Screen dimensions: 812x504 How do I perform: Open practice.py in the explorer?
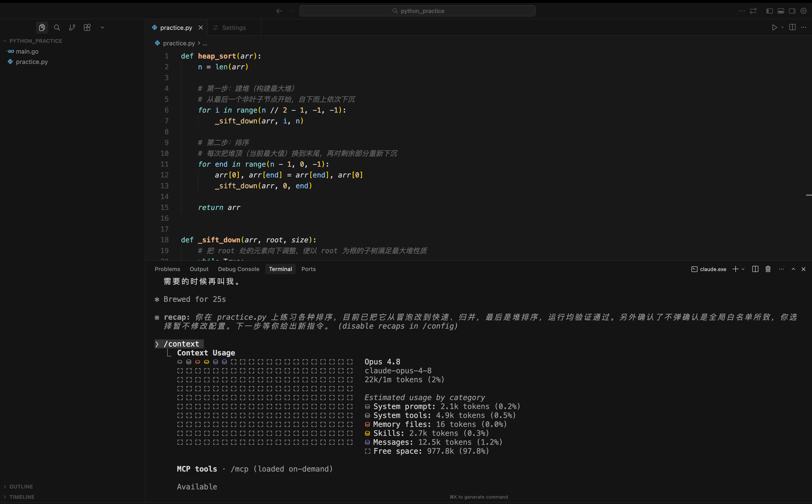(32, 62)
